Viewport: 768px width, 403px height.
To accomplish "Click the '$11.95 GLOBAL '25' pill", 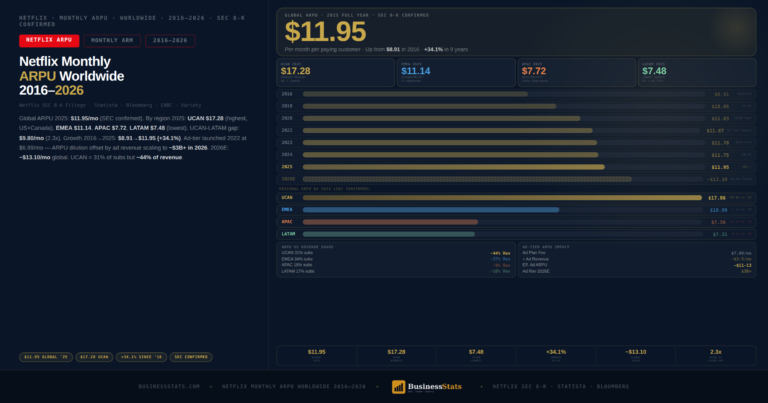I will point(46,357).
